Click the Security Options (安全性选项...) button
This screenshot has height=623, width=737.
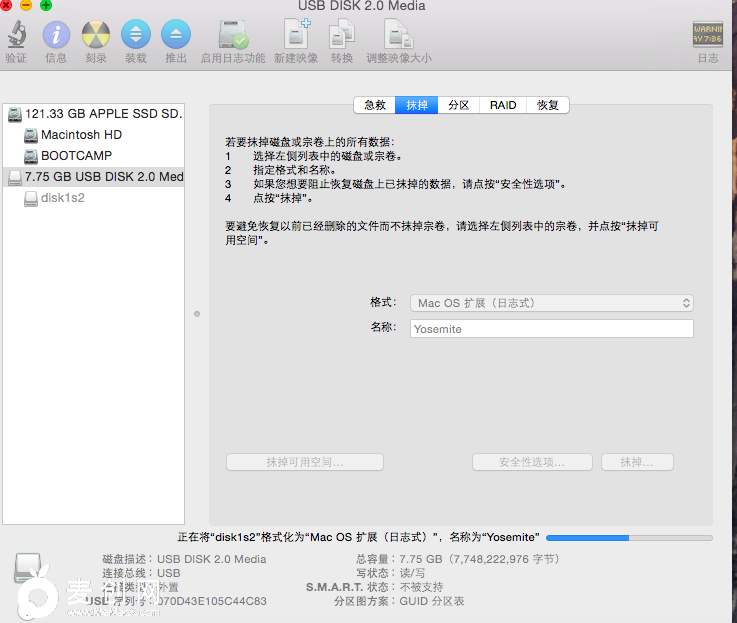click(532, 462)
